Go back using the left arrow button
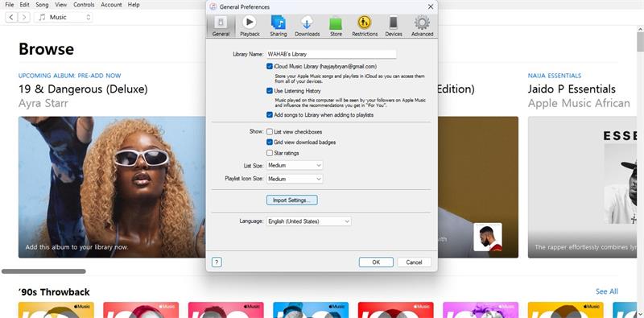644x318 pixels. (x=11, y=17)
